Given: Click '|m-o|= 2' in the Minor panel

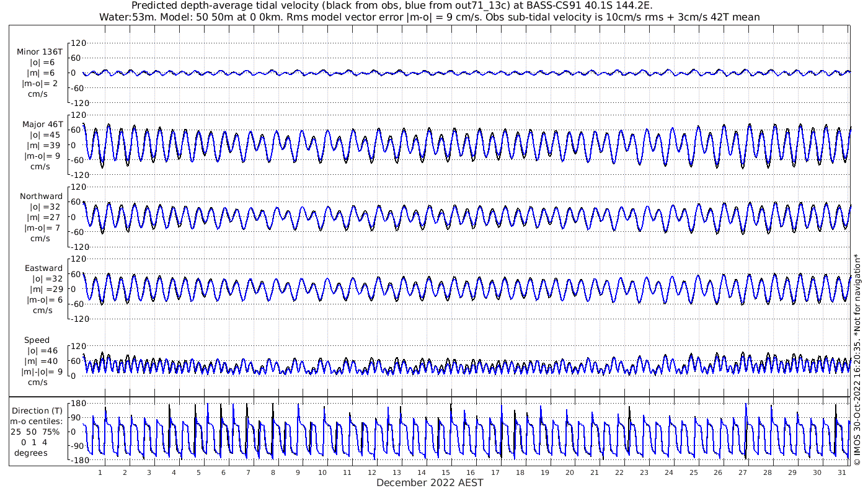Looking at the screenshot, I should point(41,84).
